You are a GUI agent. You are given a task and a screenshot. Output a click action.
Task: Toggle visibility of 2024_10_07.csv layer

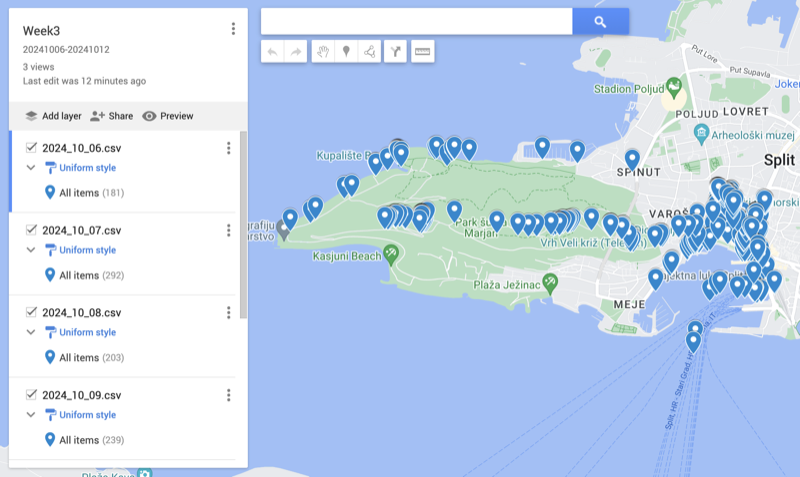[31, 230]
